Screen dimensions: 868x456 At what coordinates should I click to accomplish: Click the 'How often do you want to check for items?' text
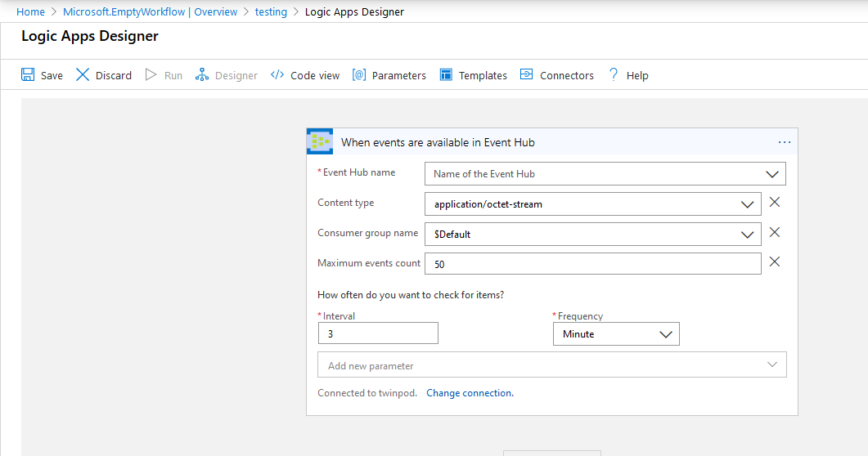411,295
